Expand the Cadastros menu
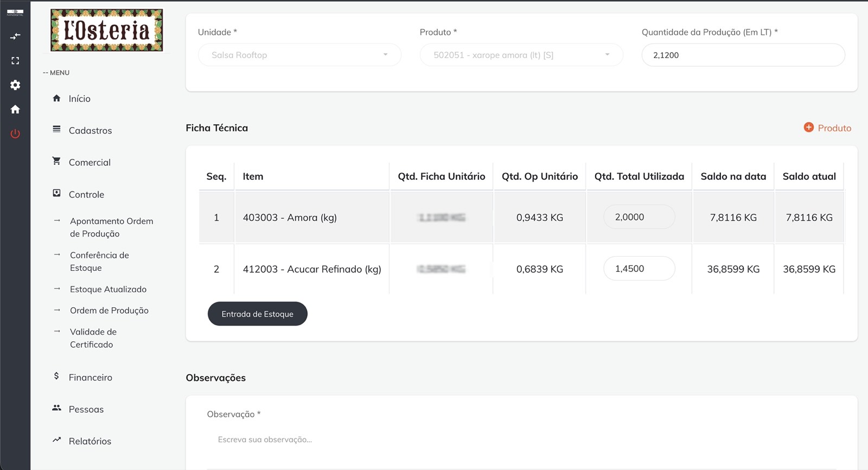The image size is (868, 470). point(91,131)
